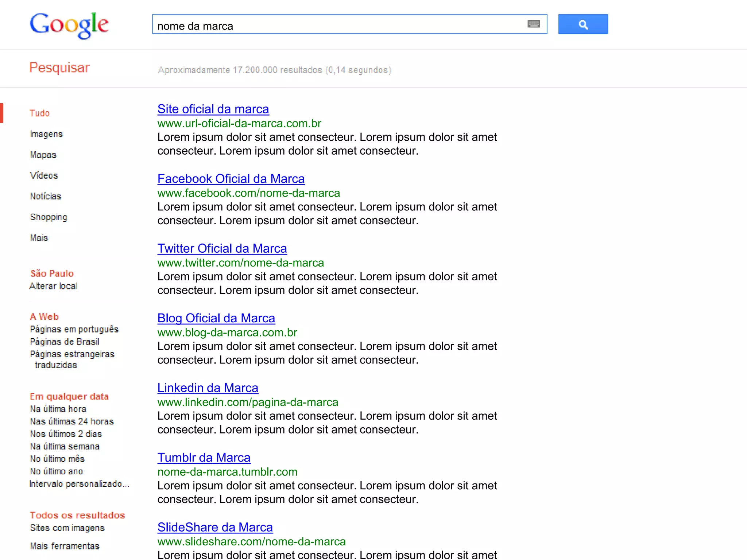Filter results to No último mês

(x=57, y=459)
